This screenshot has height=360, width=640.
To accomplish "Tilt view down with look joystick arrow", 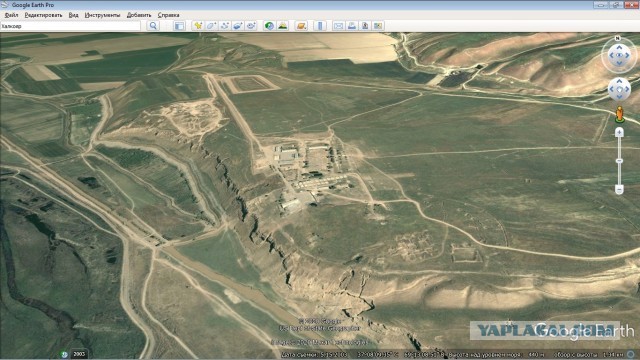I will point(619,63).
